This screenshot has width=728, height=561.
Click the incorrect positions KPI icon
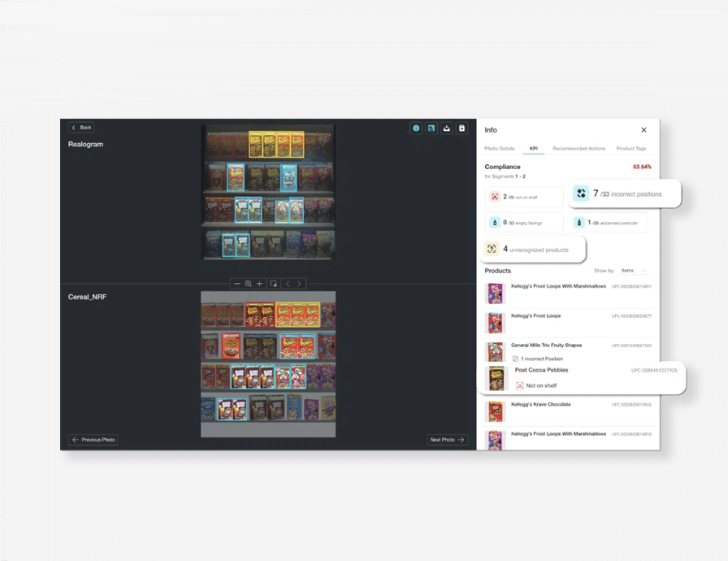(581, 194)
